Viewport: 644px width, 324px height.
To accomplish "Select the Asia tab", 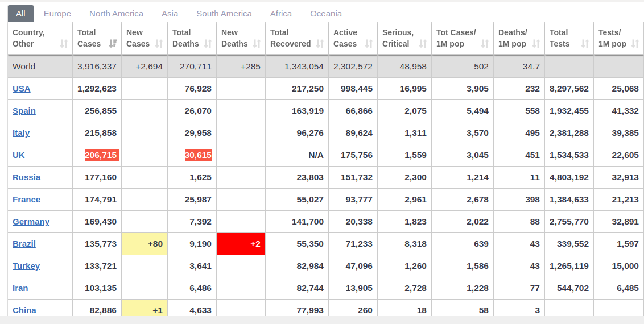I will click(x=170, y=14).
